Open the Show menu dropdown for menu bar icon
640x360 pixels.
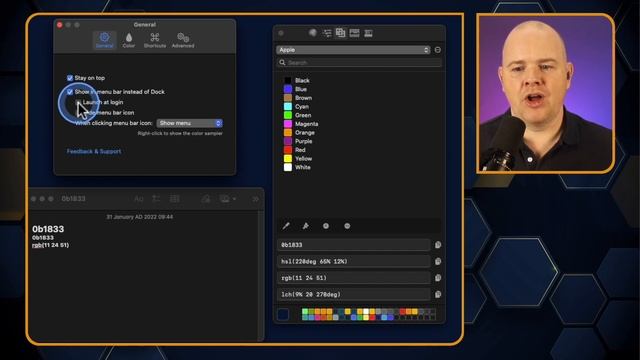point(189,123)
